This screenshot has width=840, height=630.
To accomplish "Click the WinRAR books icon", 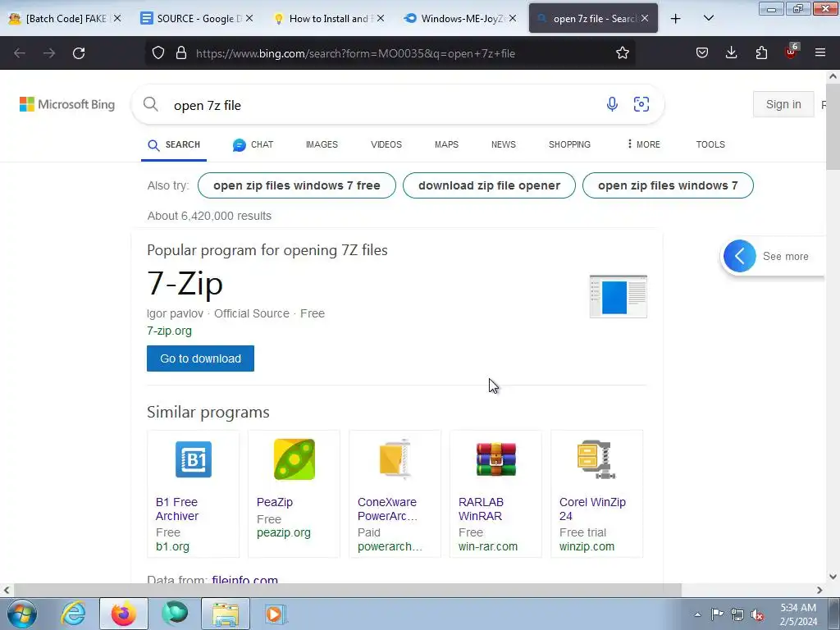I will pos(496,459).
